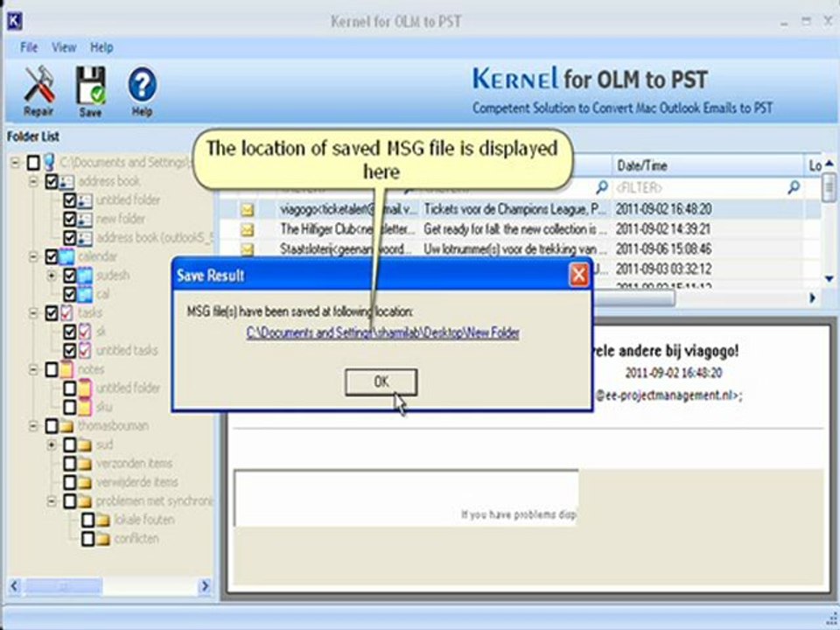Image resolution: width=840 pixels, height=630 pixels.
Task: Collapse the address book node
Action: 33,182
